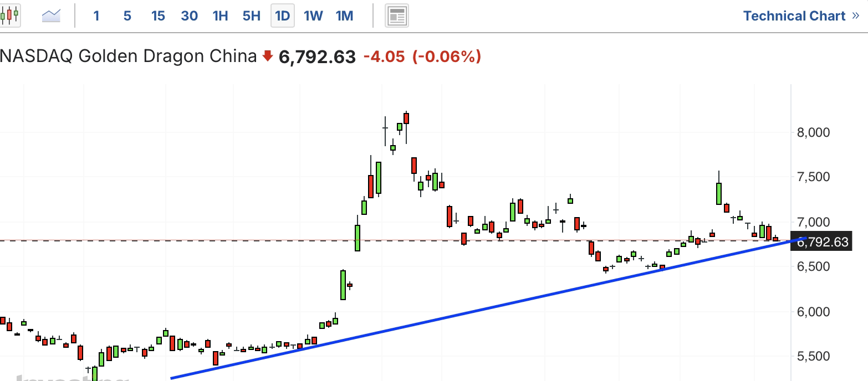Choose the 30 minute timeframe
Image resolution: width=868 pixels, height=381 pixels.
pos(189,16)
